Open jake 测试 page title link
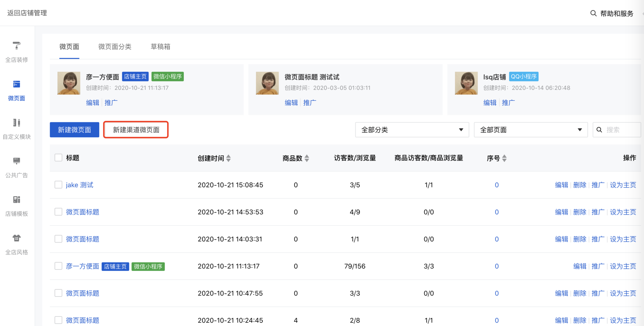Image resolution: width=644 pixels, height=326 pixels. tap(79, 185)
